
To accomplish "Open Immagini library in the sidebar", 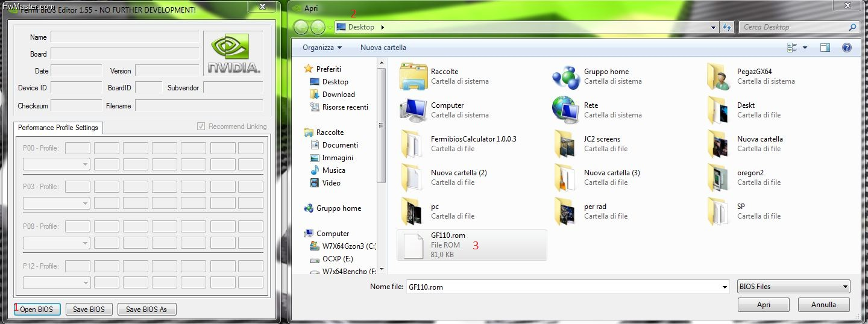I will 338,158.
